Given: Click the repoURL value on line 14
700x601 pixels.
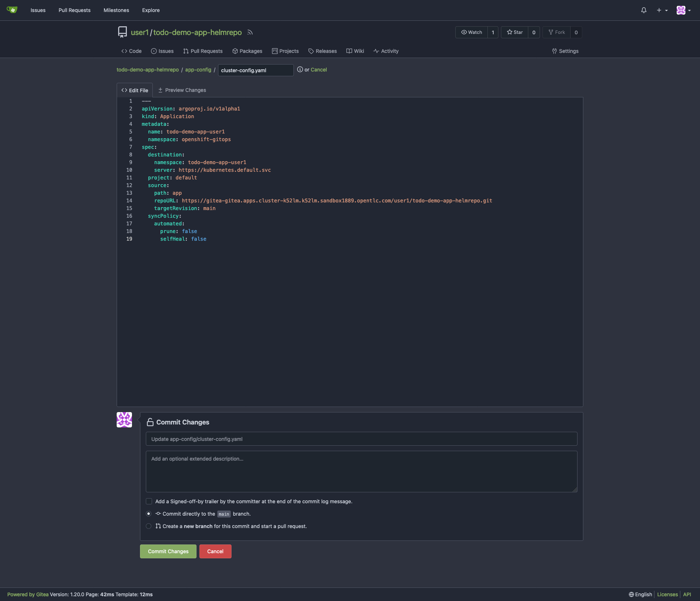Looking at the screenshot, I should pyautogui.click(x=337, y=201).
